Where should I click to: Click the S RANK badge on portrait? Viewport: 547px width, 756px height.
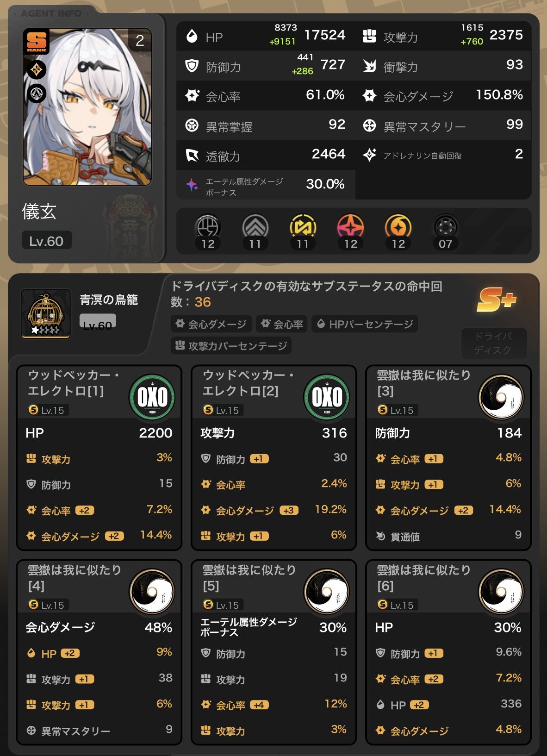(x=36, y=42)
